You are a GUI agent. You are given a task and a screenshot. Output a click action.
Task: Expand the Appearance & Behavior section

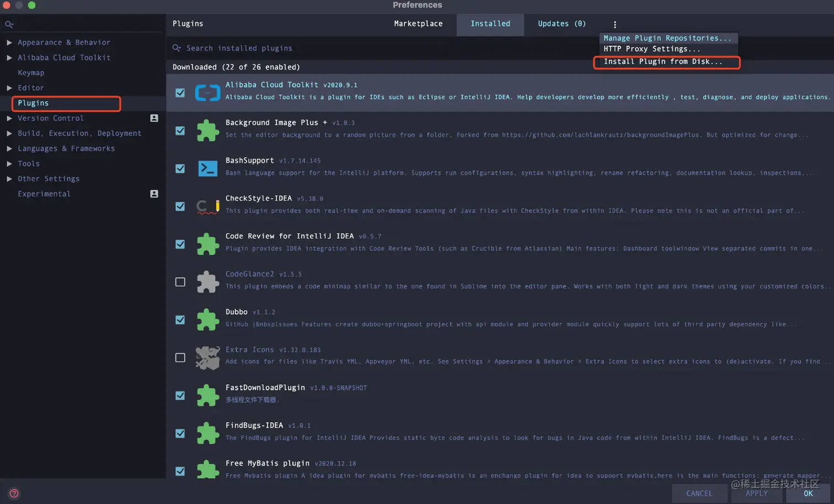pos(9,42)
